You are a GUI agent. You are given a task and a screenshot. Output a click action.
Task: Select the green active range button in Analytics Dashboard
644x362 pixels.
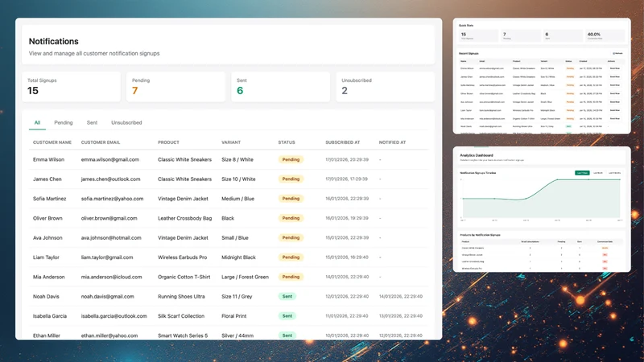(582, 173)
